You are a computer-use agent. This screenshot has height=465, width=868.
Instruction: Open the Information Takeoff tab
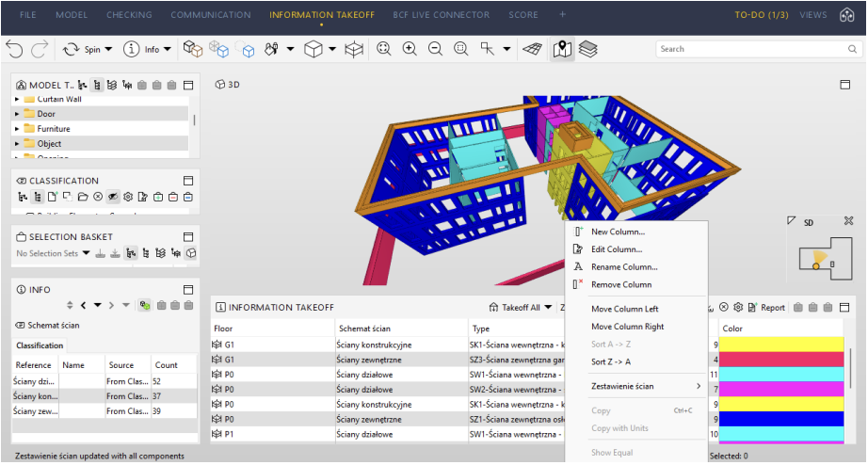pyautogui.click(x=322, y=15)
